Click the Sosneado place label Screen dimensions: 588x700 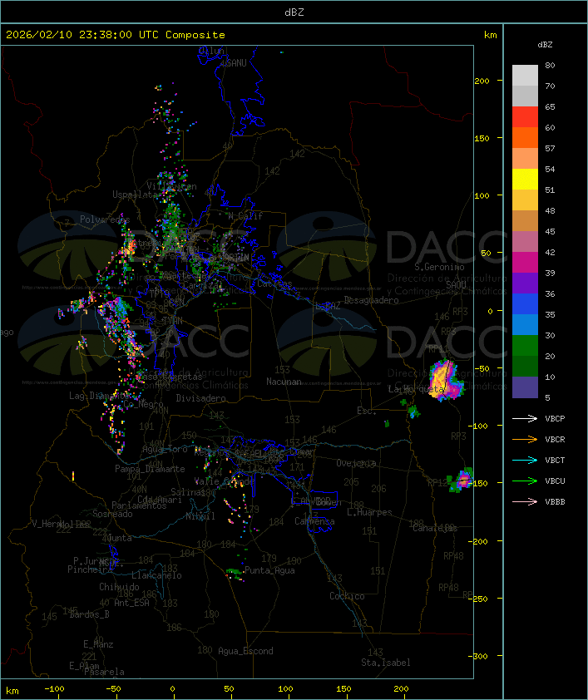click(112, 514)
